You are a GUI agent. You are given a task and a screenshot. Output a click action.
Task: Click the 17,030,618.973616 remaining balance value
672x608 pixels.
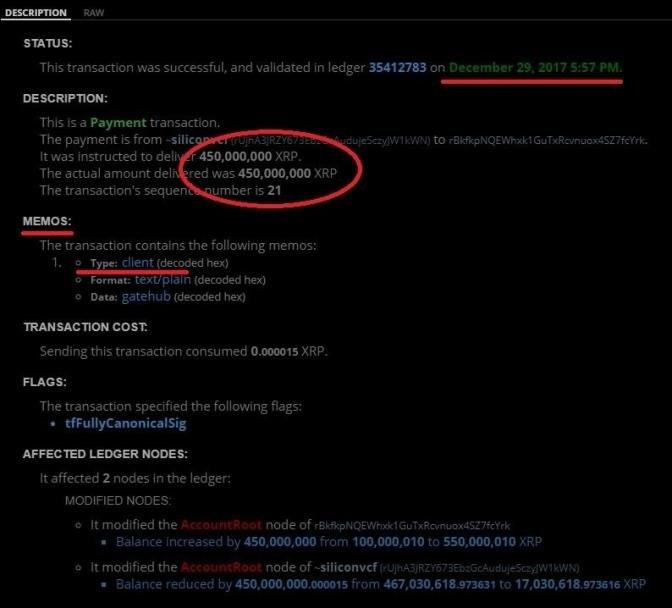(567, 584)
